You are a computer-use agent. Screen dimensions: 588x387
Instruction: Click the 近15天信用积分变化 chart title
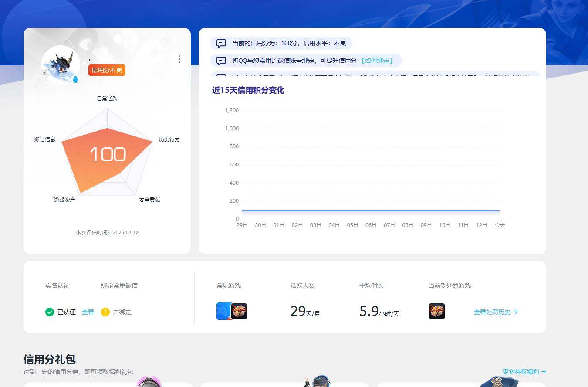(248, 90)
